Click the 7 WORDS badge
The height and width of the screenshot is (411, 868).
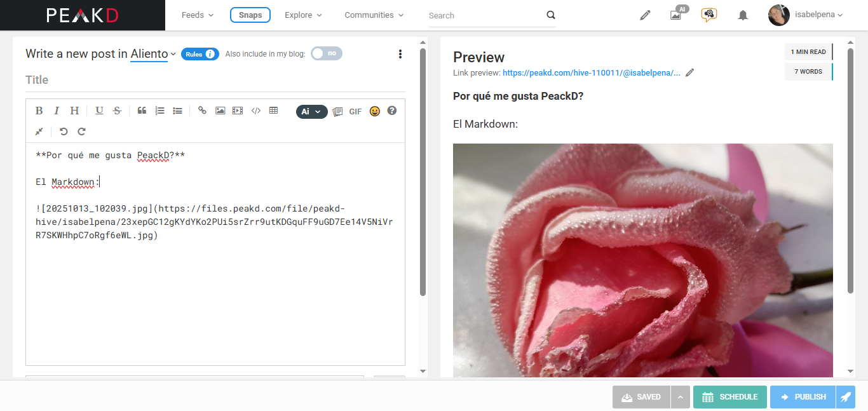(x=808, y=72)
